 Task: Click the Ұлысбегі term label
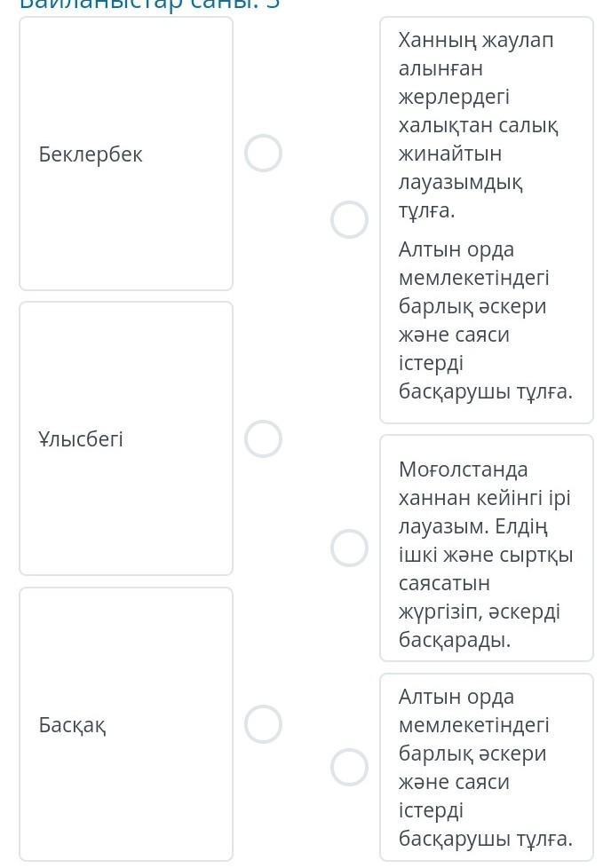tap(81, 439)
